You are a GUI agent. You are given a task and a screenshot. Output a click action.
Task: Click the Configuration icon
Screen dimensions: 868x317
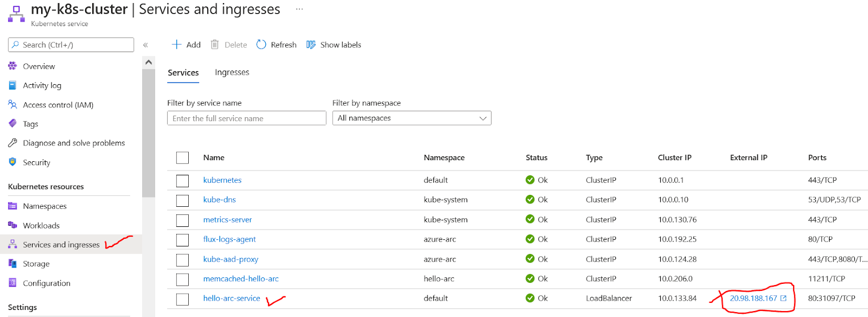(x=12, y=283)
